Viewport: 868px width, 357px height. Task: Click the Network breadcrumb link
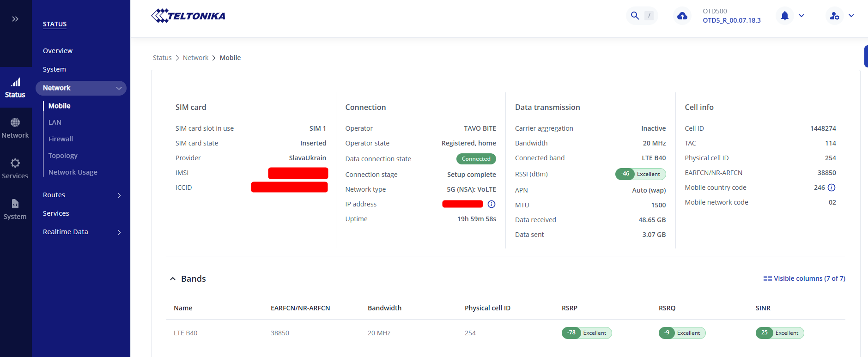(x=195, y=58)
